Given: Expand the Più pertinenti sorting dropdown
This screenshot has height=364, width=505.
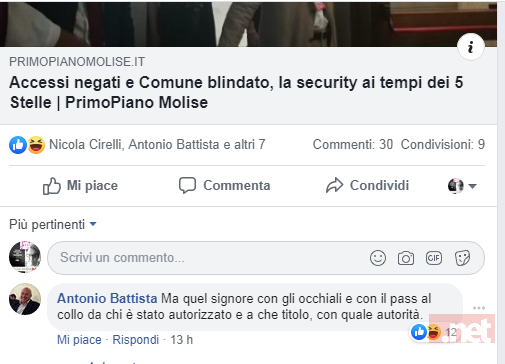Looking at the screenshot, I should click(x=53, y=224).
